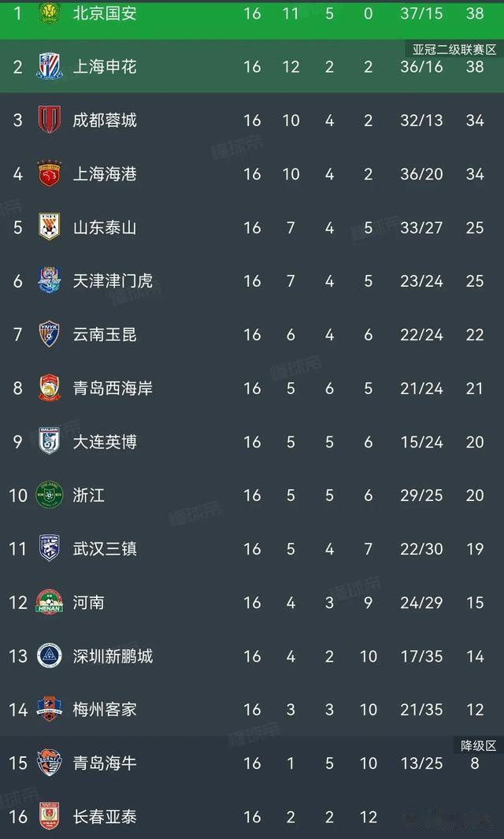The image size is (504, 839).
Task: Open the 长春亚泰 team name
Action: [105, 816]
